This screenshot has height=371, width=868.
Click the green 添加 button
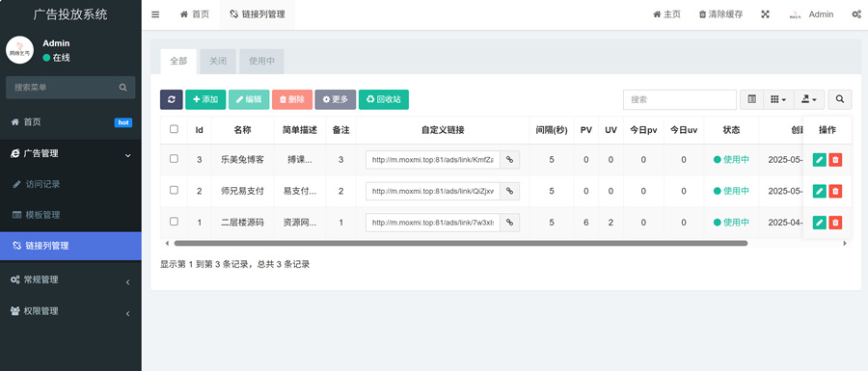pyautogui.click(x=205, y=99)
